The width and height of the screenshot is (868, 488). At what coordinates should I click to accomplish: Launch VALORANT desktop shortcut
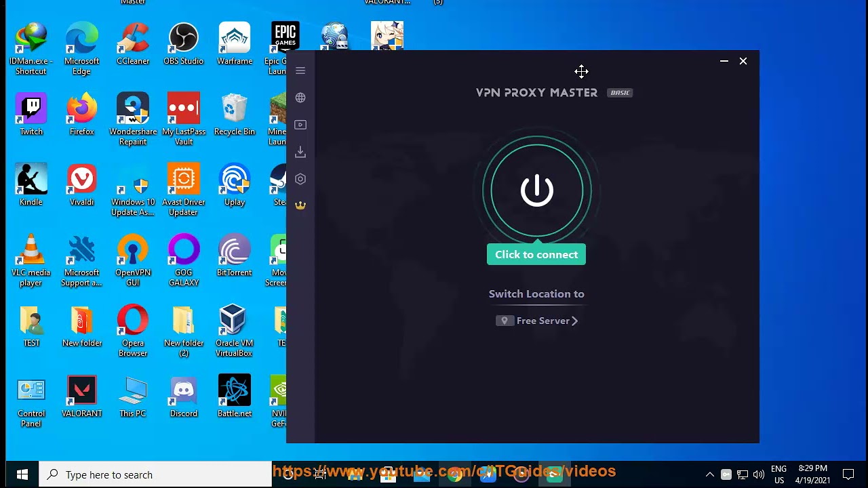tap(82, 396)
